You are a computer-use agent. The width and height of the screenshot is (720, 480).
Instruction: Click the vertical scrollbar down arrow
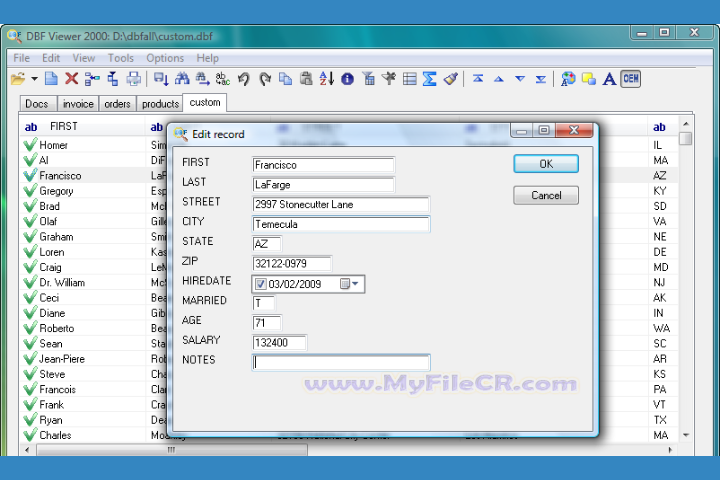686,435
